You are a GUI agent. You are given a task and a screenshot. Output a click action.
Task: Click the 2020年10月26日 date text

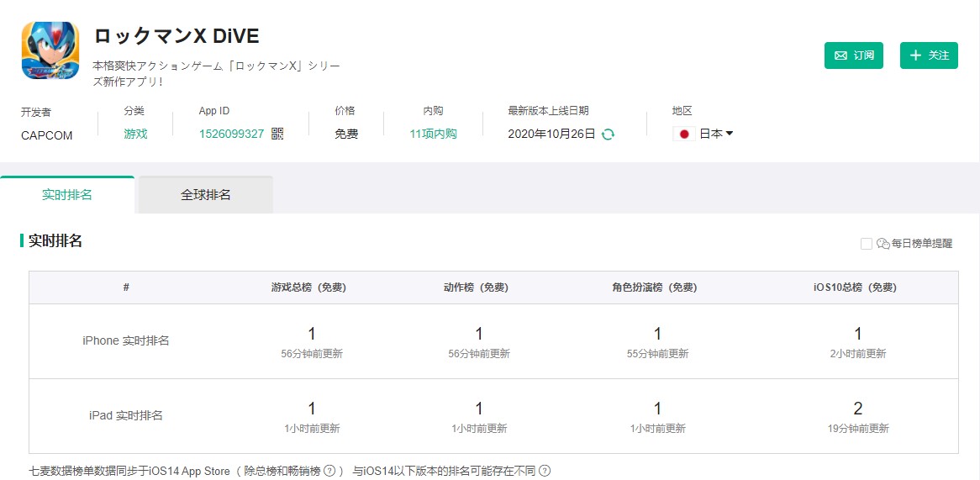tap(552, 134)
